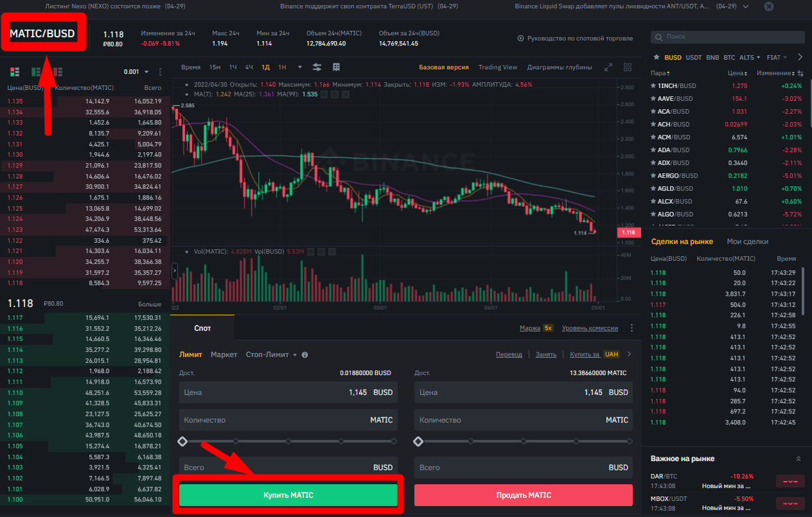This screenshot has height=517, width=812.
Task: Open more chart intervals dropdown arrow
Action: (x=300, y=67)
